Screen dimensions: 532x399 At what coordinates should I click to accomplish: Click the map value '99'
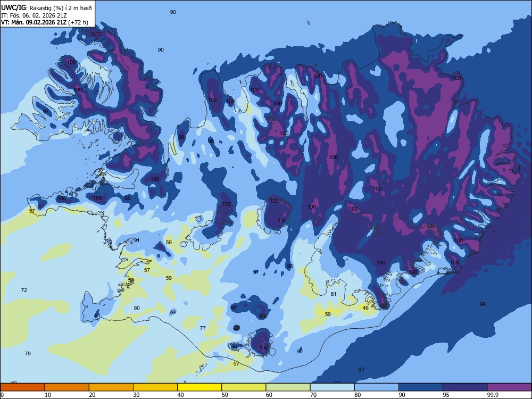coord(181,137)
